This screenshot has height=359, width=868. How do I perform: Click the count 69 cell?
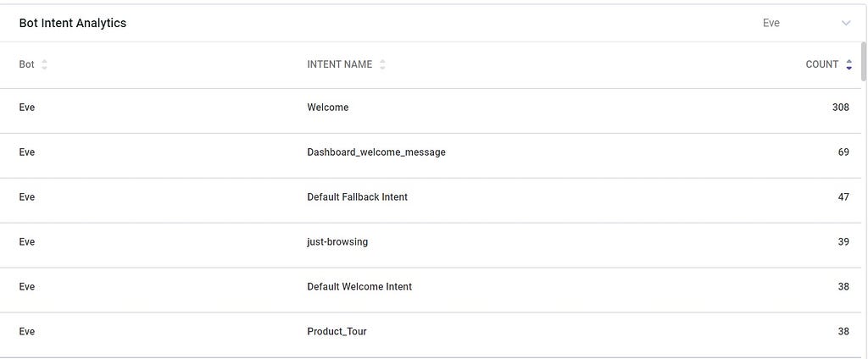[843, 152]
